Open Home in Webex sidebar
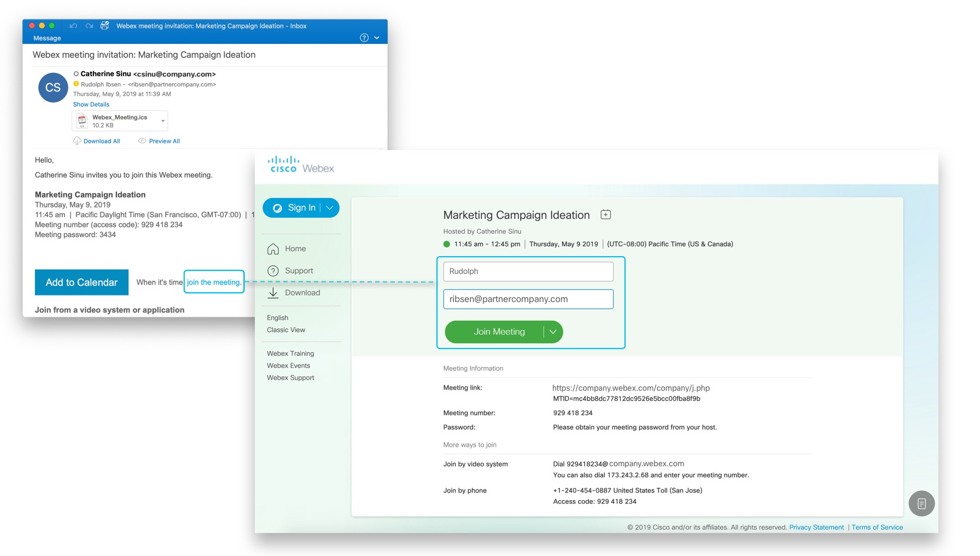The height and width of the screenshot is (556, 980). (x=295, y=249)
